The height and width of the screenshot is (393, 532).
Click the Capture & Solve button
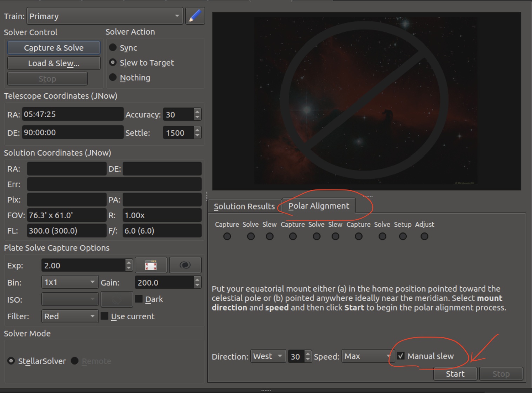[x=54, y=48]
